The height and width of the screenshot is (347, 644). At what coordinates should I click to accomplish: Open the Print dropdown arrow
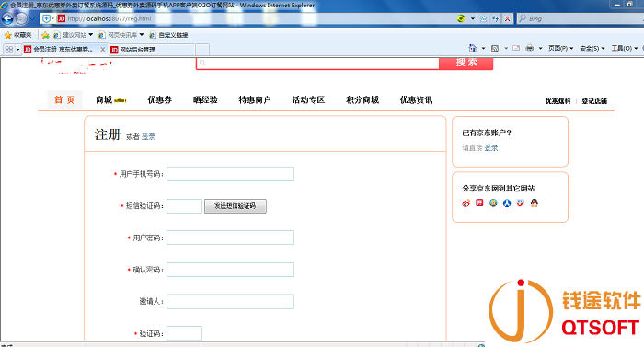540,48
